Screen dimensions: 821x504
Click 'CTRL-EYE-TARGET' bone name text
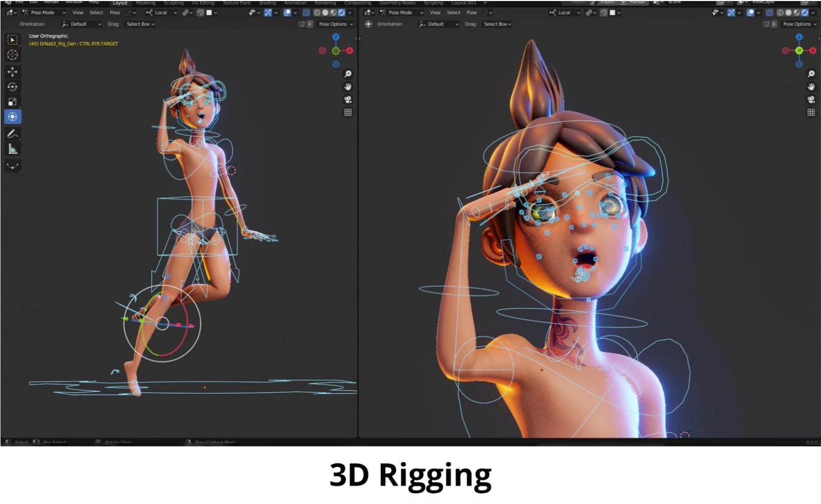coord(99,44)
